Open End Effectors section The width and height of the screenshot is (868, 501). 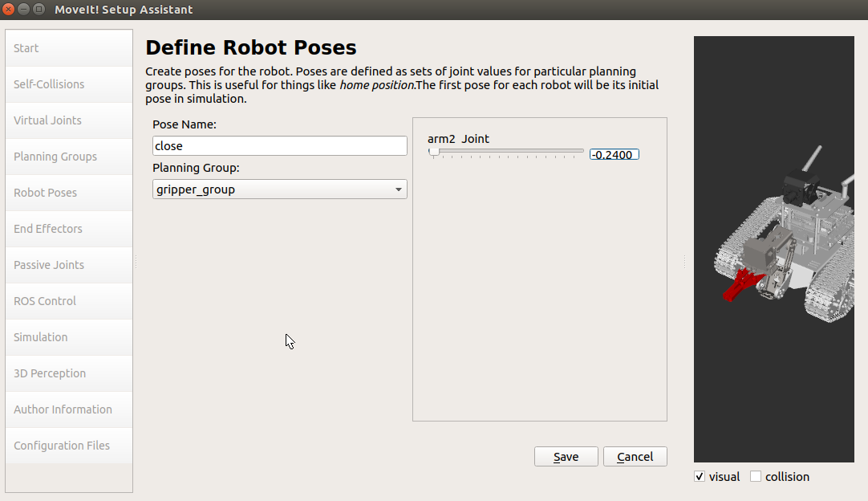click(69, 229)
